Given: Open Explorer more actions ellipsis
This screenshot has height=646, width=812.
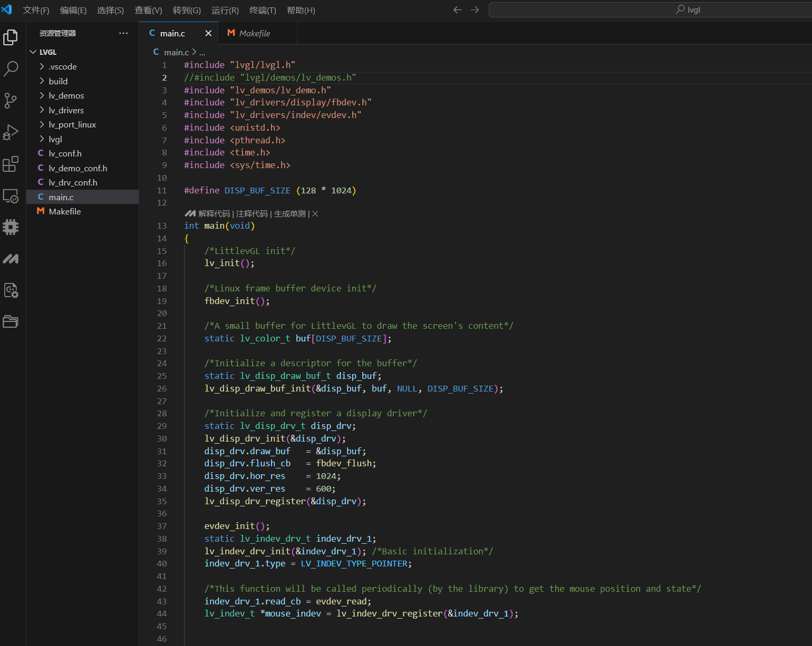Looking at the screenshot, I should point(123,33).
